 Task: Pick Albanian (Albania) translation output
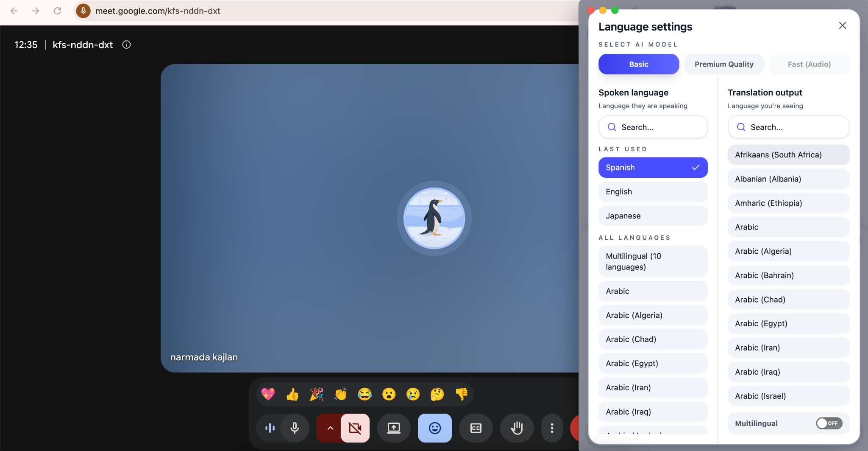(x=788, y=179)
